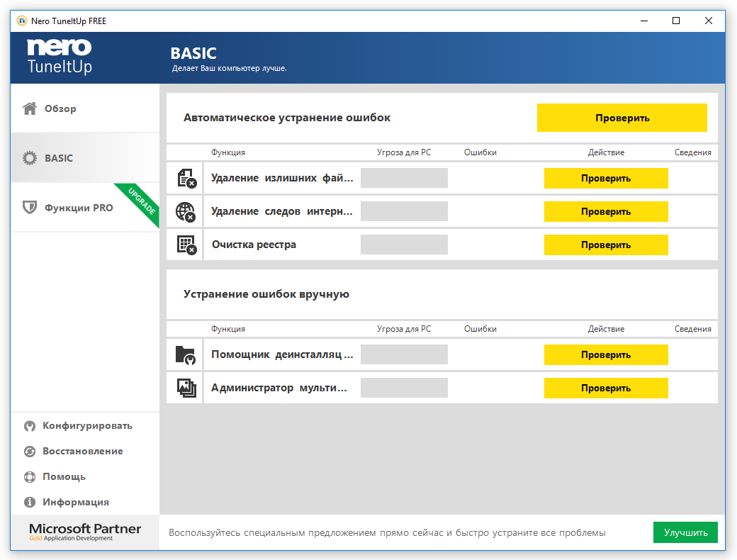The image size is (737, 560).
Task: Click the folder icon for Помощник деинсталляции
Action: tap(185, 355)
